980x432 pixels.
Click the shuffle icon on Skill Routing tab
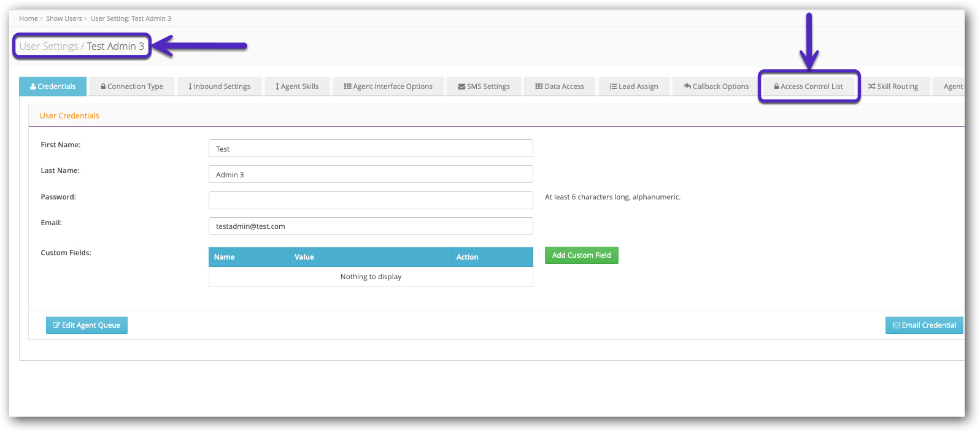(871, 87)
